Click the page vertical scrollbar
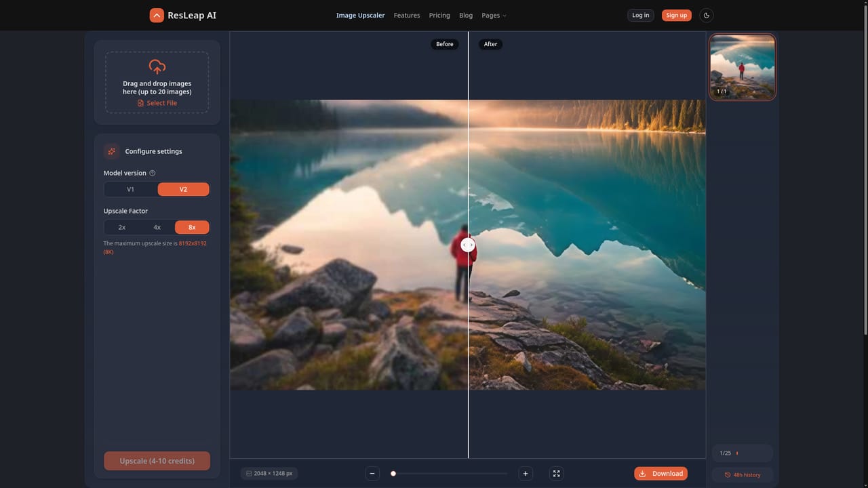Screen dimensions: 868x488 pyautogui.click(x=865, y=169)
